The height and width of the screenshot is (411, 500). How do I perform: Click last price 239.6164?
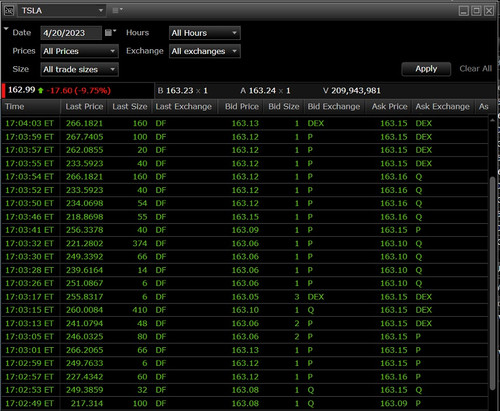click(84, 270)
